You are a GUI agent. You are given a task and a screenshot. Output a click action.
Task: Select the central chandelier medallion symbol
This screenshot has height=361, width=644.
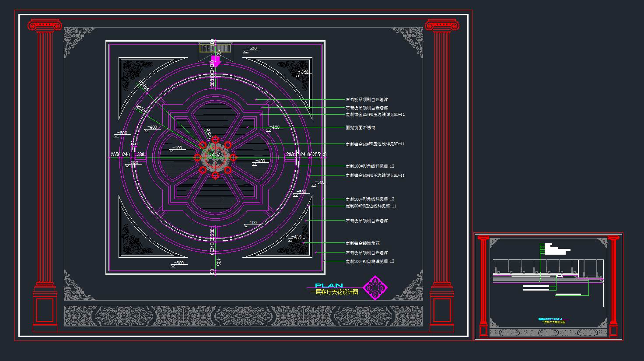coord(215,158)
